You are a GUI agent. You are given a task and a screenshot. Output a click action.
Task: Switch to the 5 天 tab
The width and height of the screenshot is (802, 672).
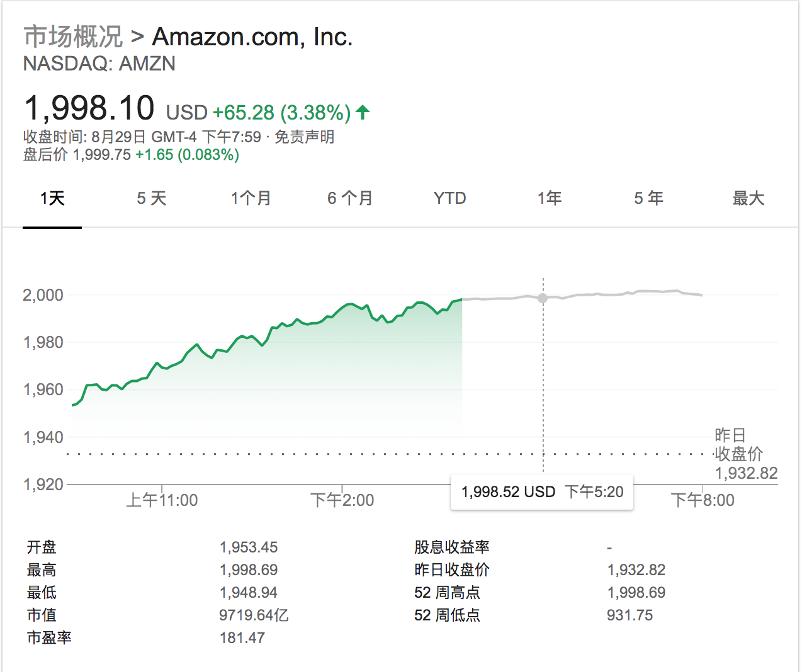point(152,199)
